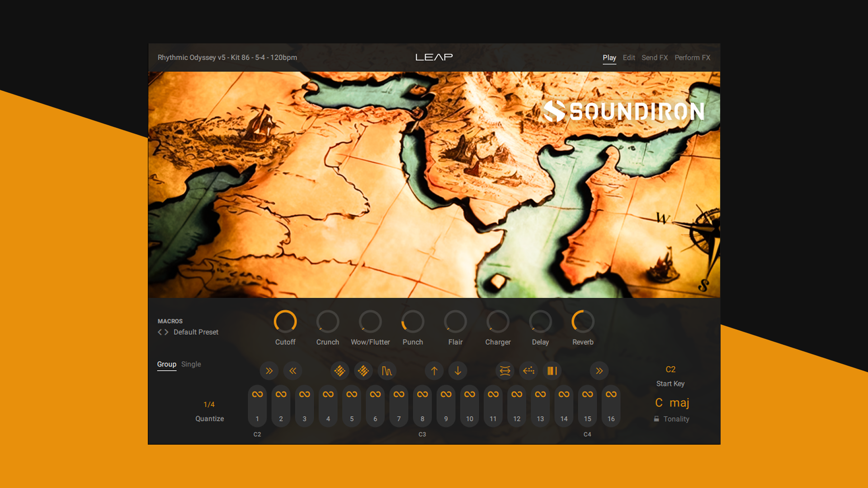The height and width of the screenshot is (488, 868).
Task: Click the first double-right-arrow speed icon
Action: tap(269, 371)
